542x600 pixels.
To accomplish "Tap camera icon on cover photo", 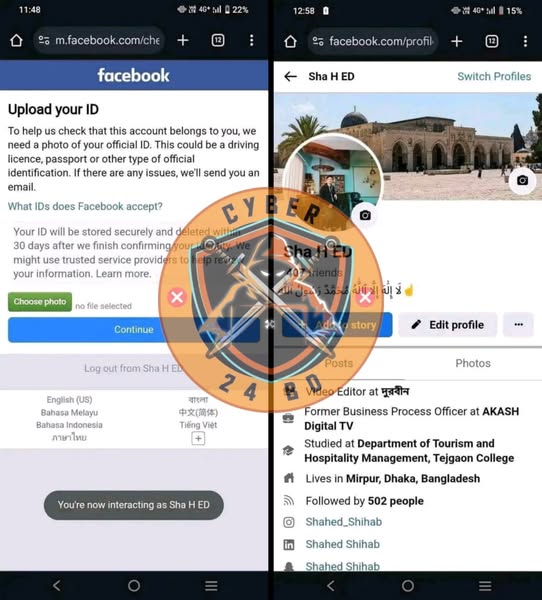I will coord(522,180).
